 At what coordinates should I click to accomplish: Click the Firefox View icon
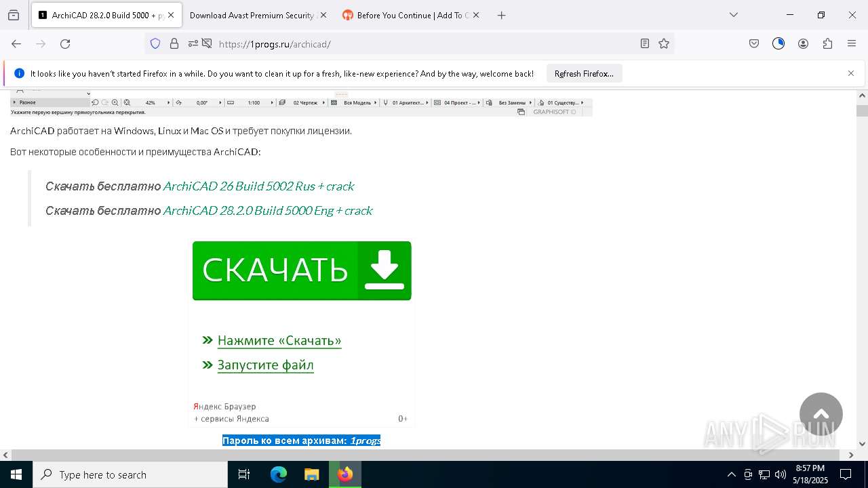(x=14, y=15)
